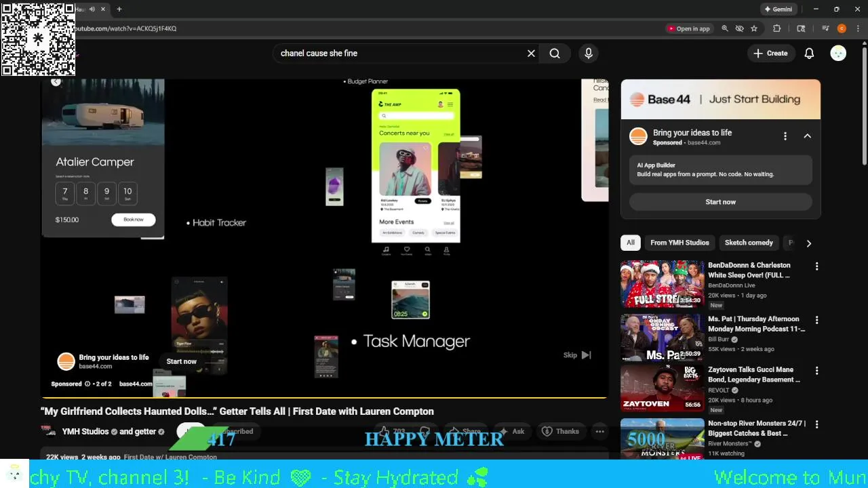The height and width of the screenshot is (488, 868).
Task: Open the media controls music icon
Action: [x=825, y=28]
